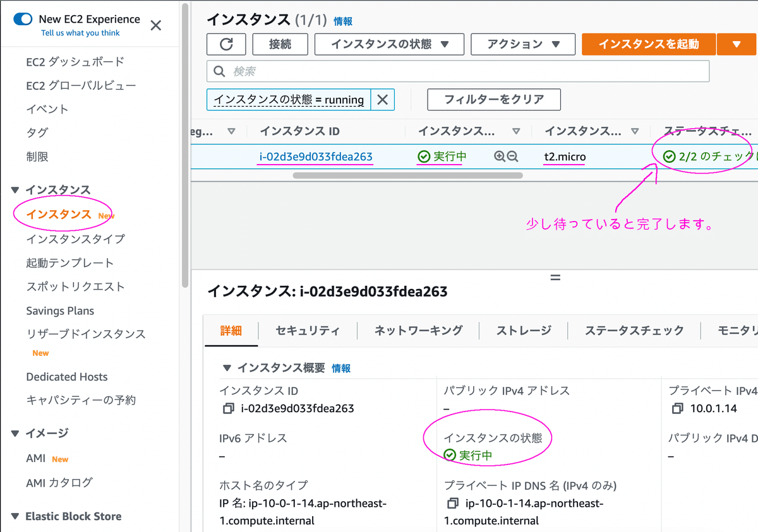Open instance link i-02d3e9d033fdea263 in table
758x532 pixels.
tap(316, 157)
